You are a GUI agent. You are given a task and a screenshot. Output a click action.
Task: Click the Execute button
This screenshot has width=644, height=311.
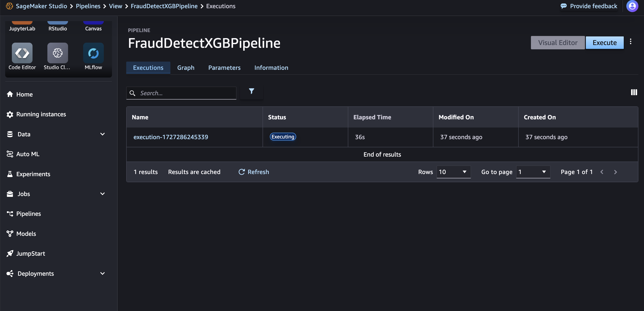604,43
